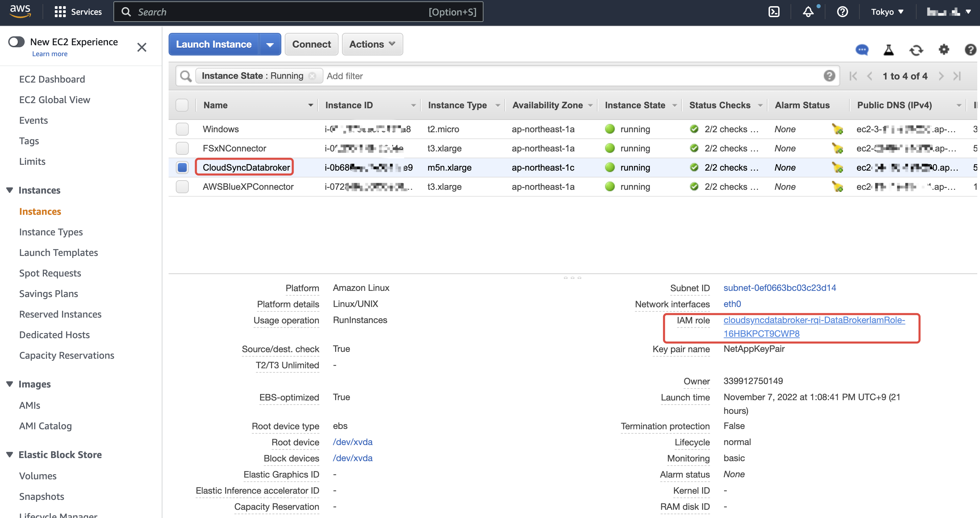Uncheck the CloudSyncDatabroker instance checkbox
This screenshot has width=980, height=518.
[182, 167]
